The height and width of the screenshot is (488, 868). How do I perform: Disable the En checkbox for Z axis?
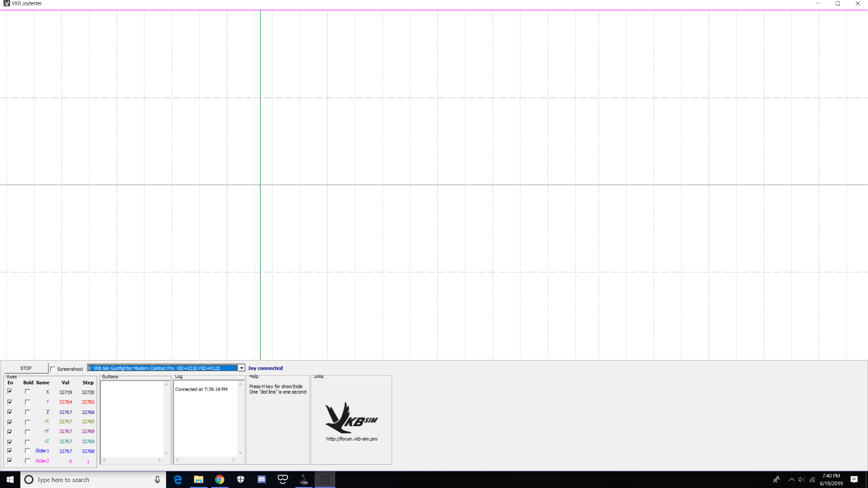click(x=10, y=412)
